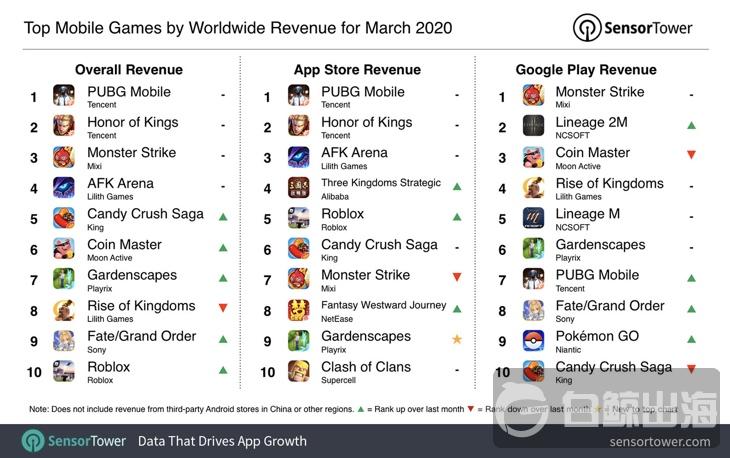Viewport: 730px width, 458px height.
Task: Click the Pokémon GO icon
Action: coord(533,340)
